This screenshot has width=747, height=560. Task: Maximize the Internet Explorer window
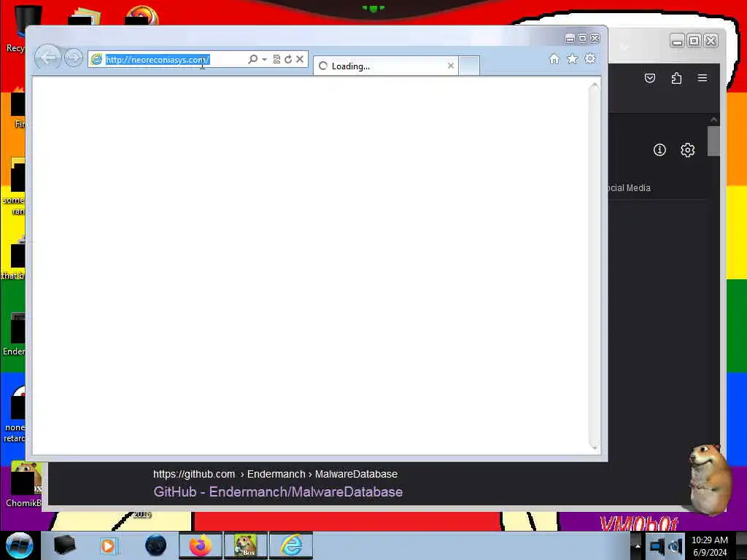[x=583, y=38]
